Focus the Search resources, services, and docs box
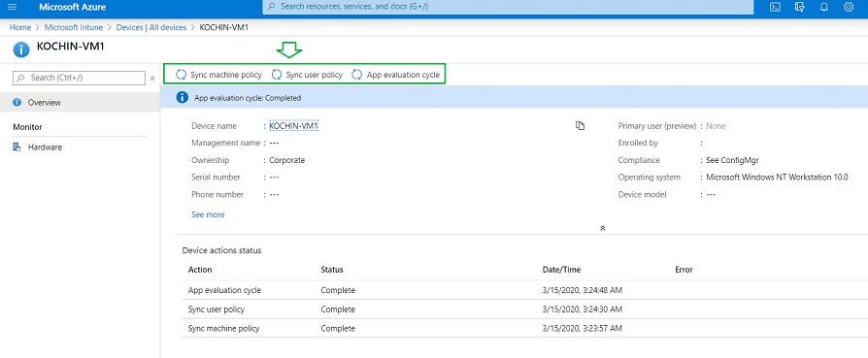The image size is (868, 358). coord(508,7)
